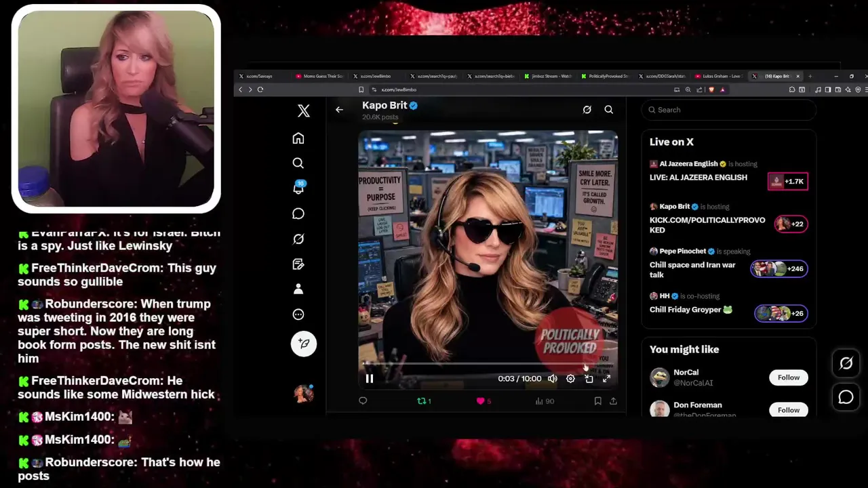Switch to jimboz Stream browser tab
The height and width of the screenshot is (488, 868).
tap(548, 76)
